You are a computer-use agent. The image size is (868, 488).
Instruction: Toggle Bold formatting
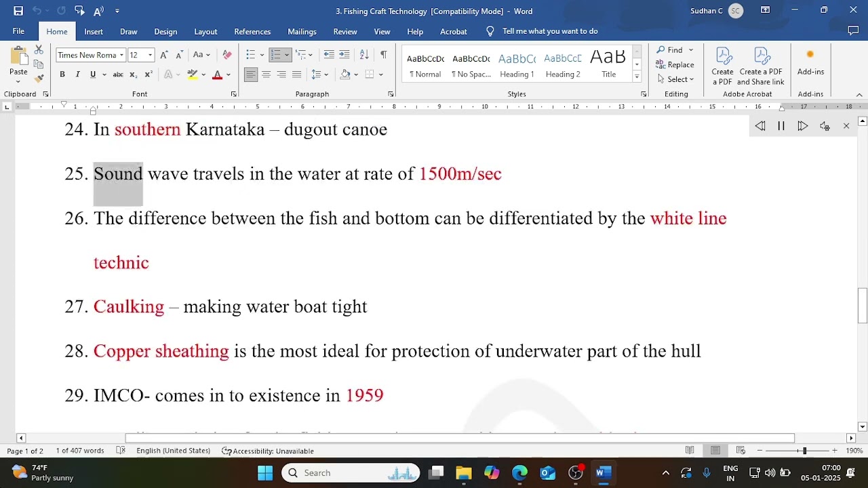tap(62, 75)
